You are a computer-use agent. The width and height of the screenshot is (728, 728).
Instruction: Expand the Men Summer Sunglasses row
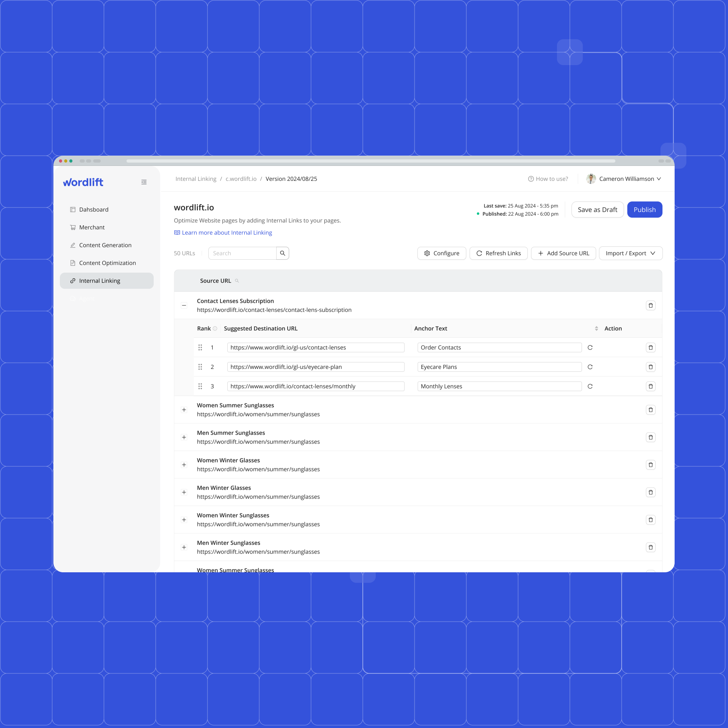[x=184, y=437]
